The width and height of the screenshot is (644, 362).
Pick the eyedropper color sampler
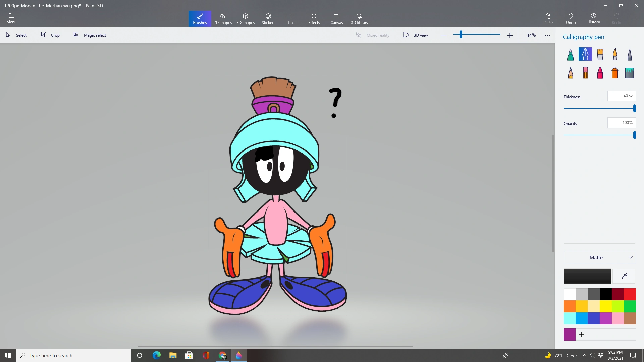pos(624,276)
